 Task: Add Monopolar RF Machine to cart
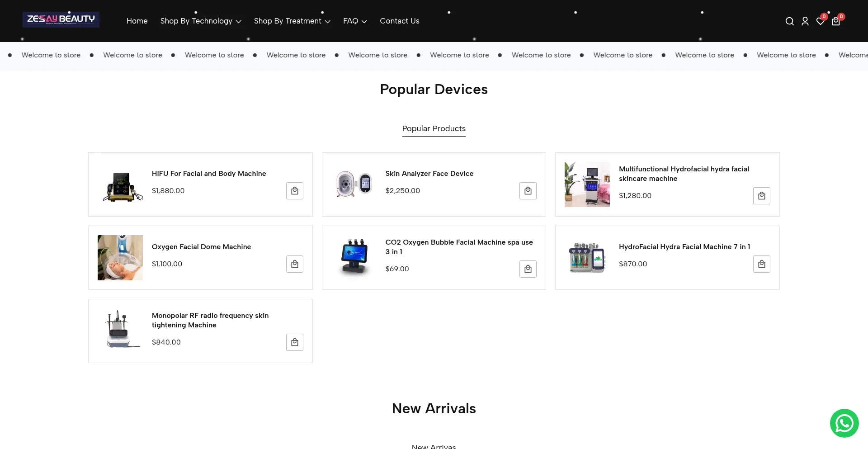[295, 342]
